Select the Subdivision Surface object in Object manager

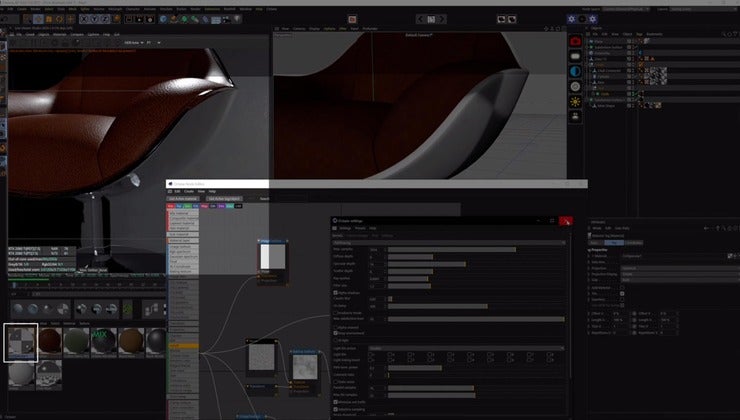pos(608,47)
